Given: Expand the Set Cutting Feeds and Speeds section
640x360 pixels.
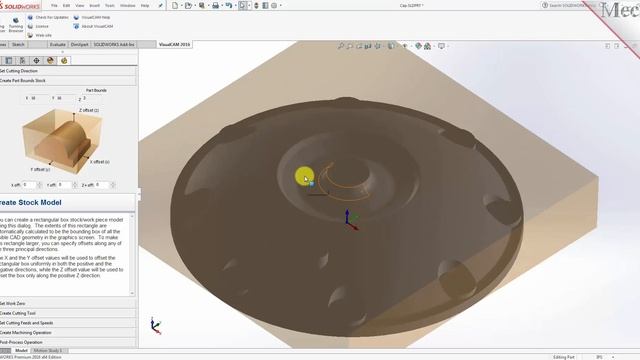Looking at the screenshot, I should point(68,323).
